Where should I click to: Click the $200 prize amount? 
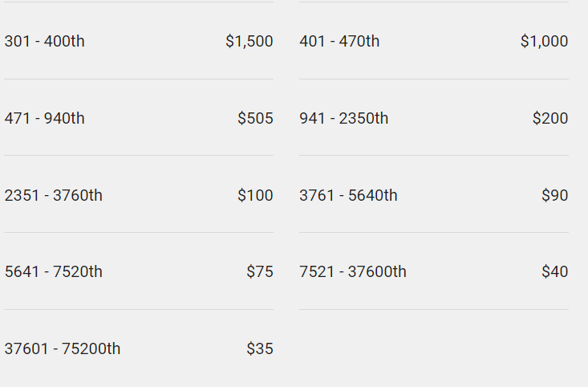(x=550, y=118)
